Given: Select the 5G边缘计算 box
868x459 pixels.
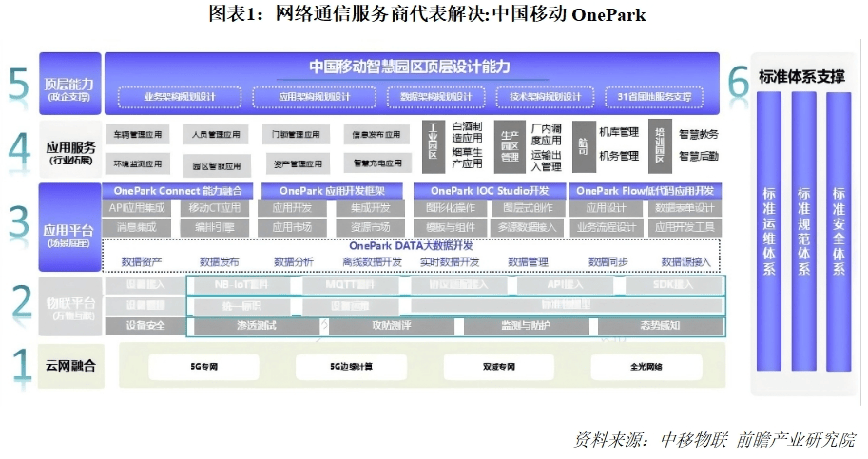Looking at the screenshot, I should [351, 366].
